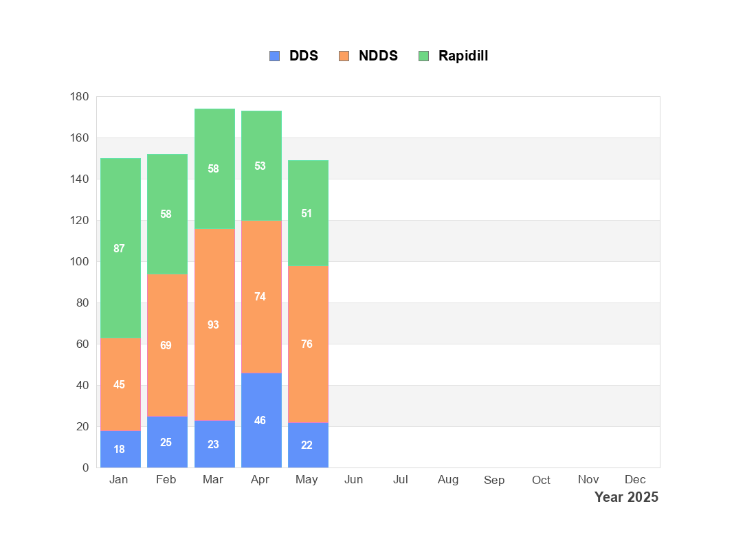Click February's green Rapidill segment valued 58
The image size is (756, 550).
pos(167,214)
